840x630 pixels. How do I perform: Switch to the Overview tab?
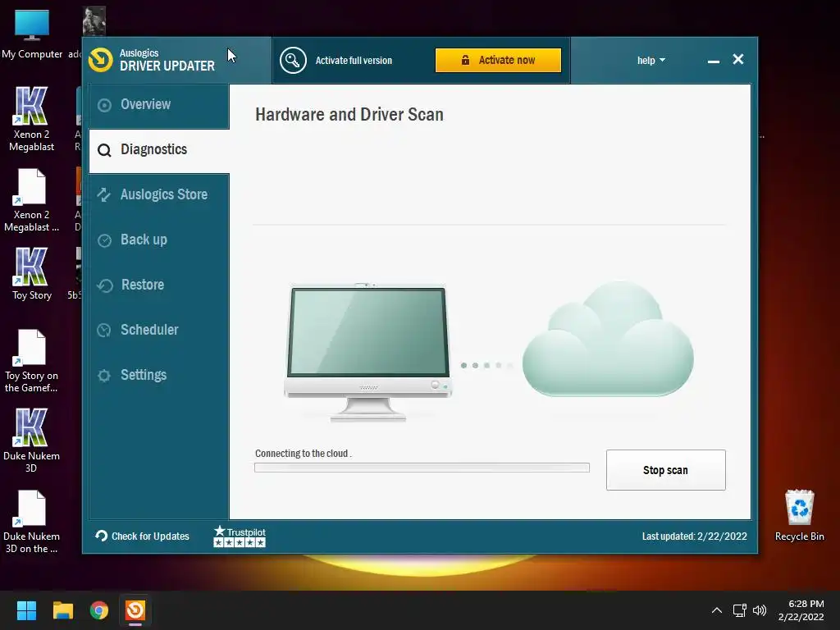point(159,104)
